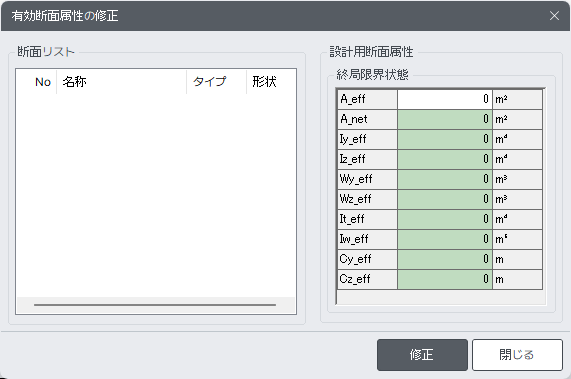Select the A_eff value field

[x=445, y=99]
